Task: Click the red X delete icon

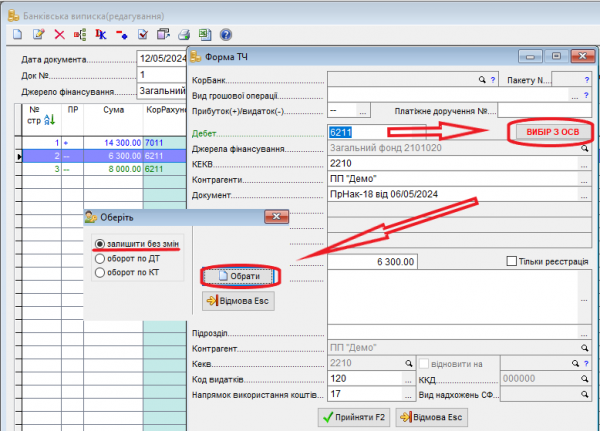Action: click(60, 34)
